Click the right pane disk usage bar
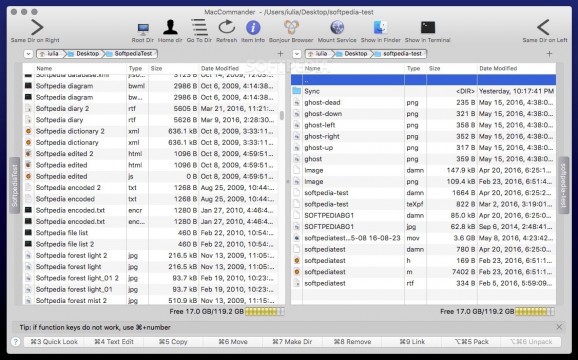 534,312
